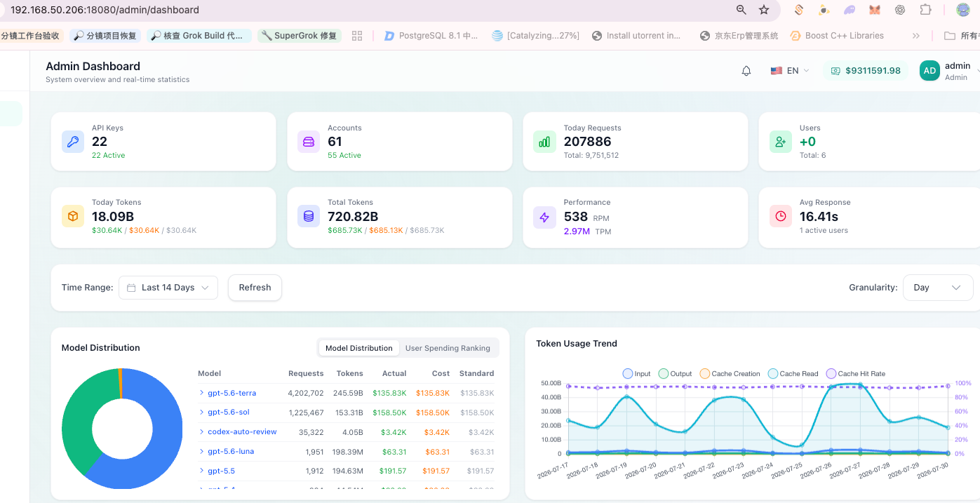
Task: Click the Today Tokens cube icon
Action: [73, 216]
